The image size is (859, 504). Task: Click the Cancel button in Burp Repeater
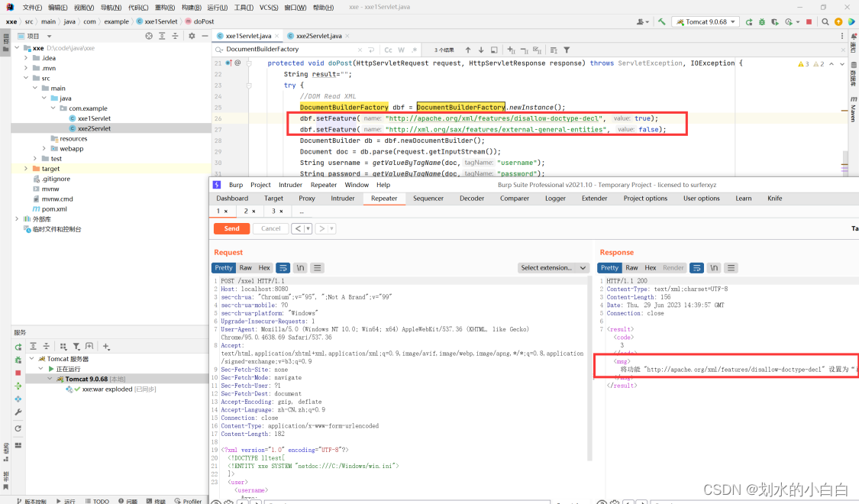click(x=270, y=228)
